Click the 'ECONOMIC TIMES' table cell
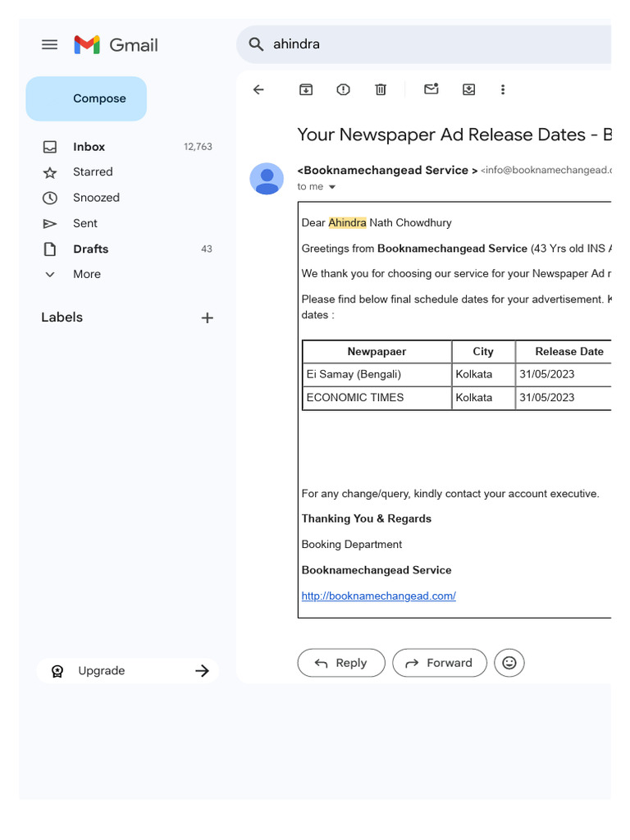This screenshot has height=840, width=630. tap(377, 398)
